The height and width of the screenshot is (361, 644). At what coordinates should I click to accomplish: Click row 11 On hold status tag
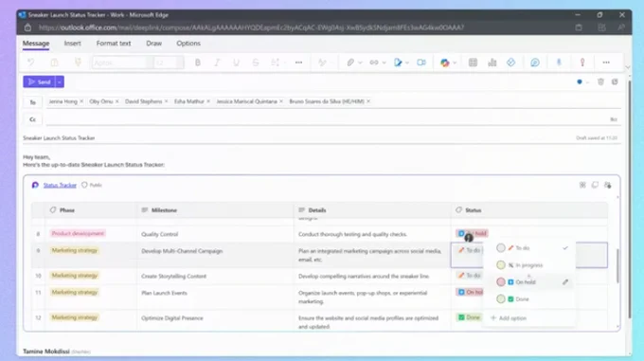pos(470,292)
